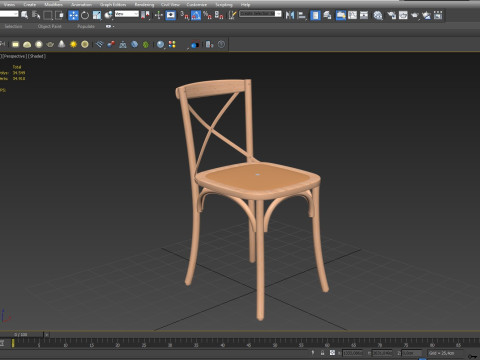Click Edit Named Selection Sets icon
The image size is (480, 360).
(x=232, y=15)
